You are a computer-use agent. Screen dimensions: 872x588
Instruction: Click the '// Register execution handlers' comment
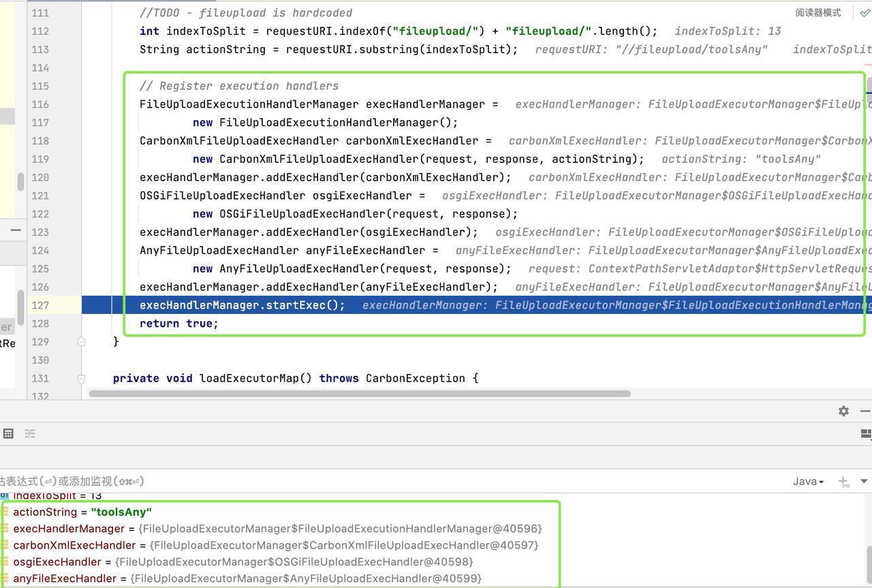coord(239,86)
